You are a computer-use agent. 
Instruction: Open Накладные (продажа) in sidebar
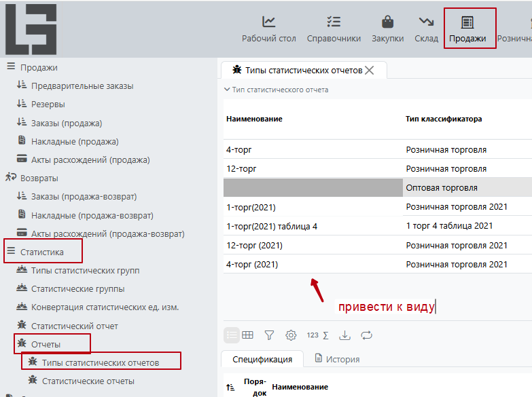pyautogui.click(x=75, y=141)
